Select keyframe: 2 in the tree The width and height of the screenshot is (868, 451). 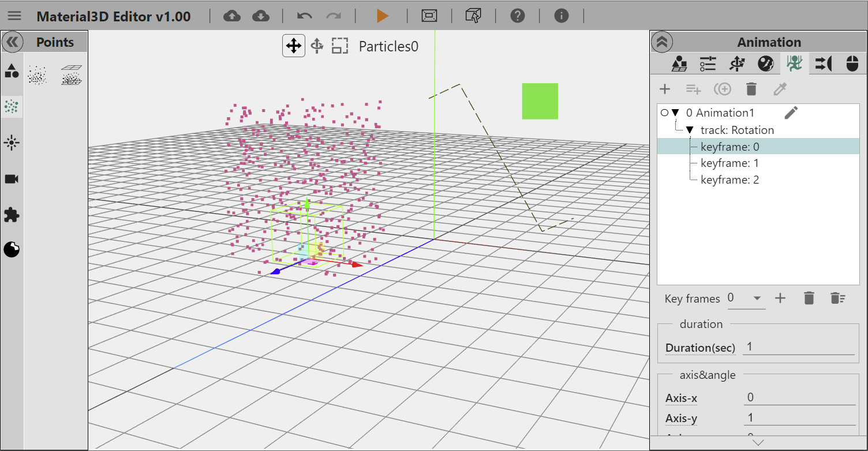tap(729, 180)
